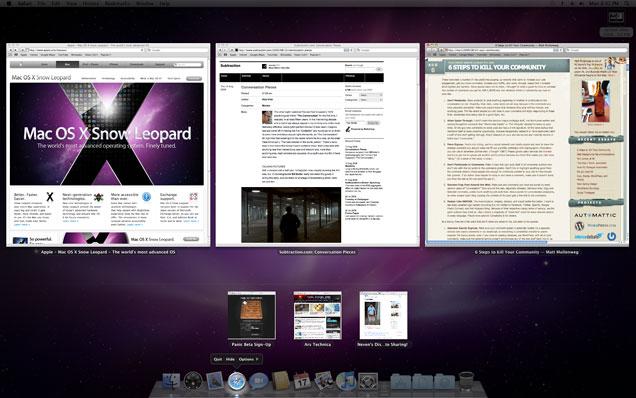Open Mail stamp icon in Dock
This screenshot has height=398, width=636.
coord(215,381)
